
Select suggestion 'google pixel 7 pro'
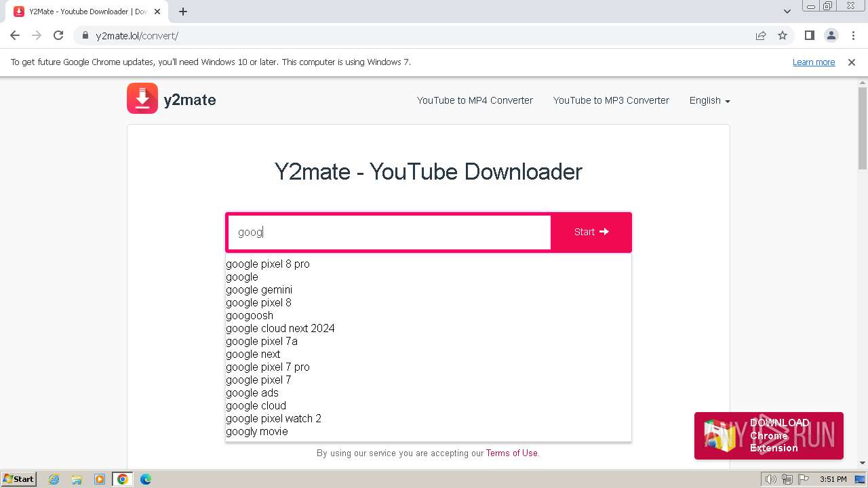pyautogui.click(x=268, y=367)
